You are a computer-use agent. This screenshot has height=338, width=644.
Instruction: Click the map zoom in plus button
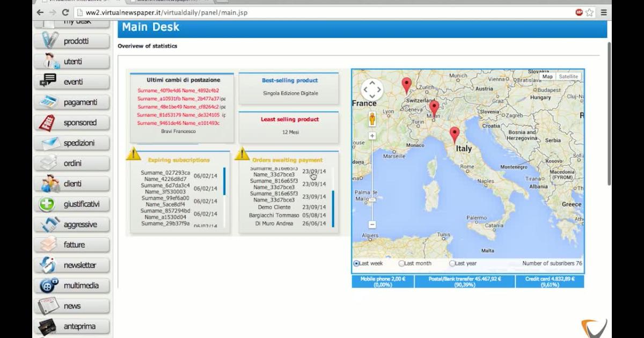(372, 136)
